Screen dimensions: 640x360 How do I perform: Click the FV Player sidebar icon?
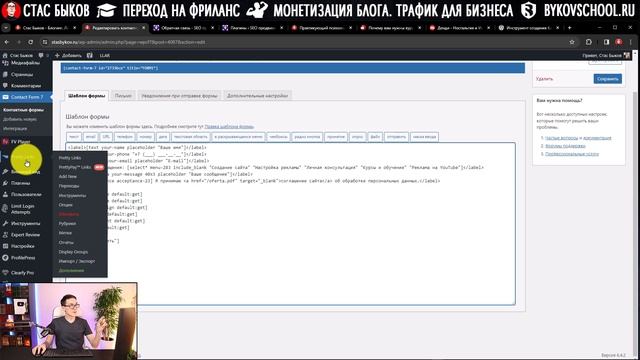(x=5, y=142)
